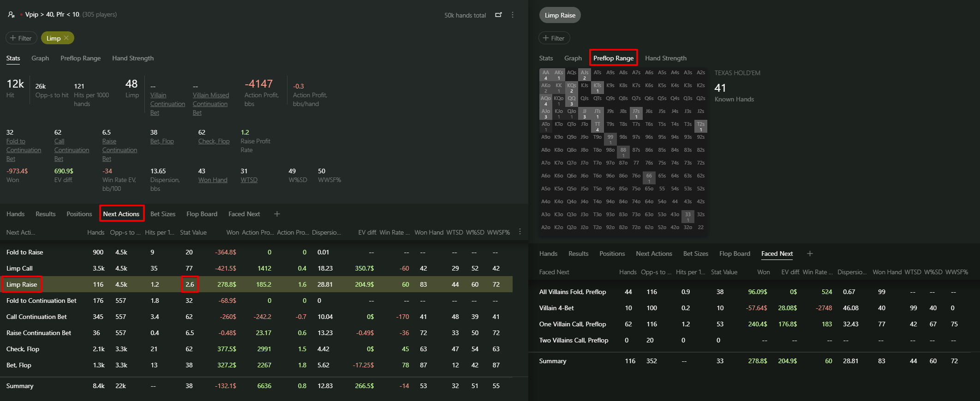Add a tab with the left plus icon
The width and height of the screenshot is (980, 401).
pos(277,214)
